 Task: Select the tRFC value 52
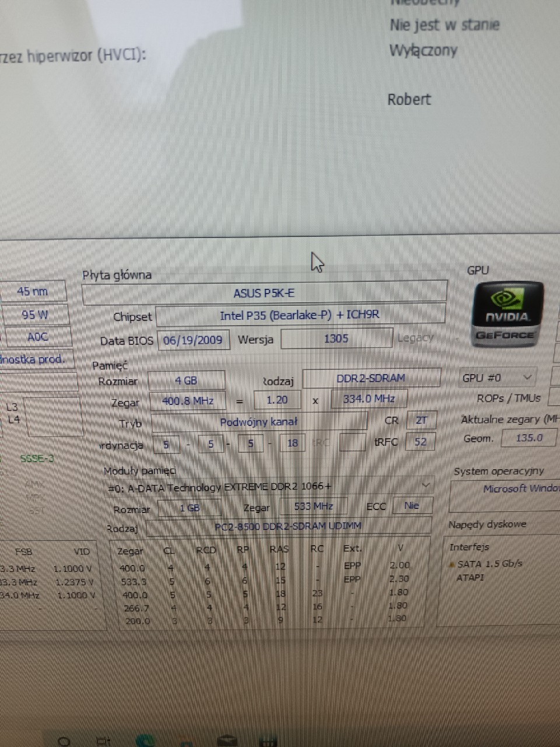421,442
